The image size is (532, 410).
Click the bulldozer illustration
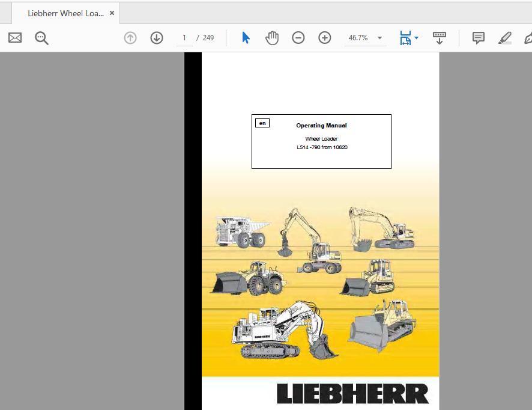click(x=382, y=326)
